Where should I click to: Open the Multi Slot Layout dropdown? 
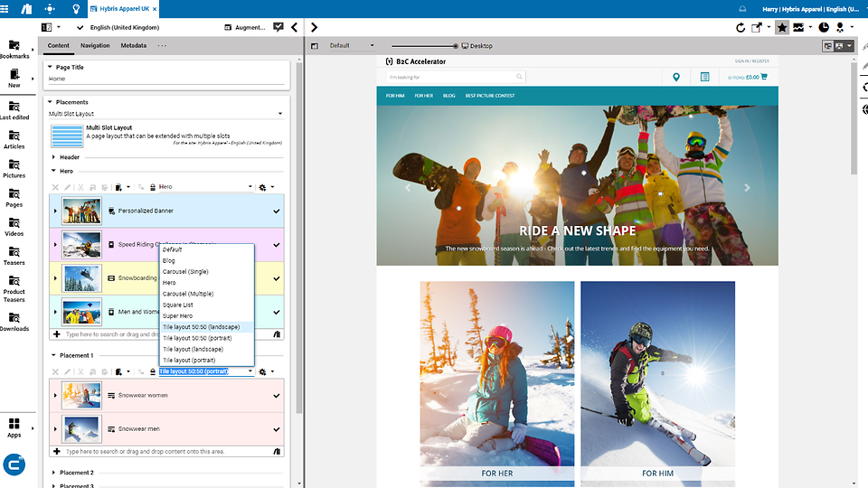[x=166, y=114]
